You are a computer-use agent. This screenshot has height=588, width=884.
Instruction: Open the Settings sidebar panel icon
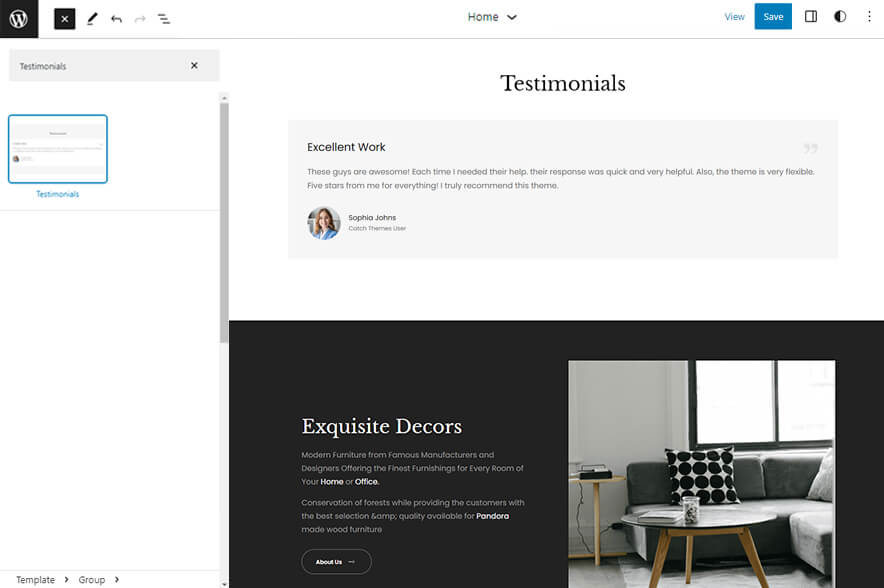pyautogui.click(x=810, y=16)
